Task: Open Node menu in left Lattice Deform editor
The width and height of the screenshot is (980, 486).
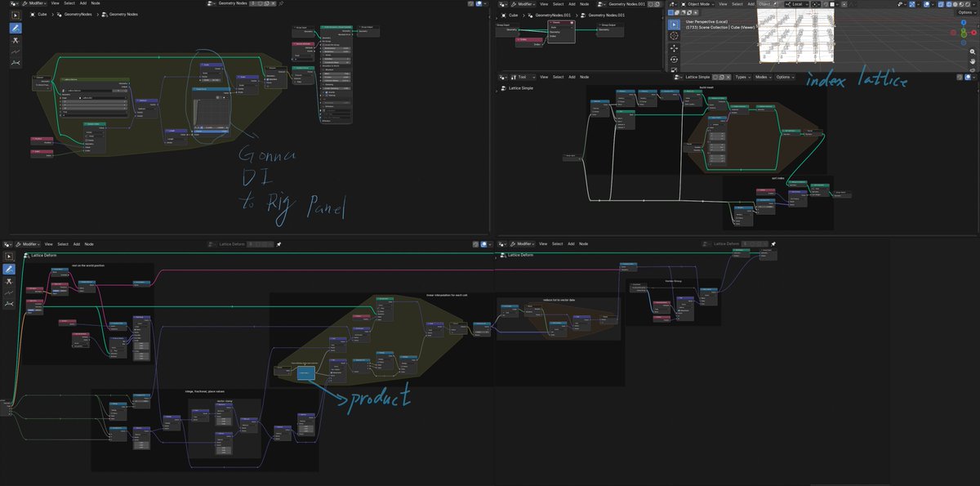Action: tap(89, 244)
